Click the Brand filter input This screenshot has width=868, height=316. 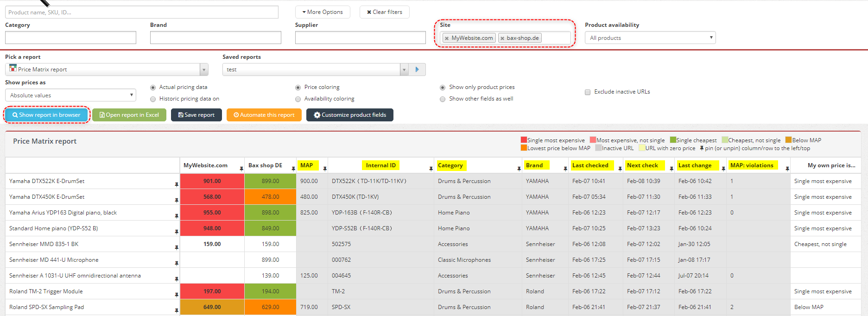215,38
